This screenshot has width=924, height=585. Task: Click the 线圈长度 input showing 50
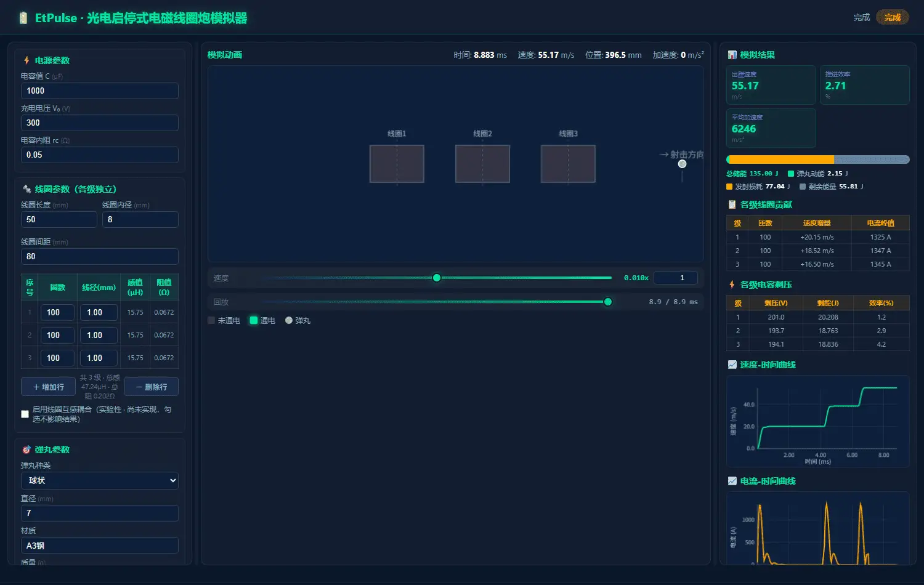(59, 219)
